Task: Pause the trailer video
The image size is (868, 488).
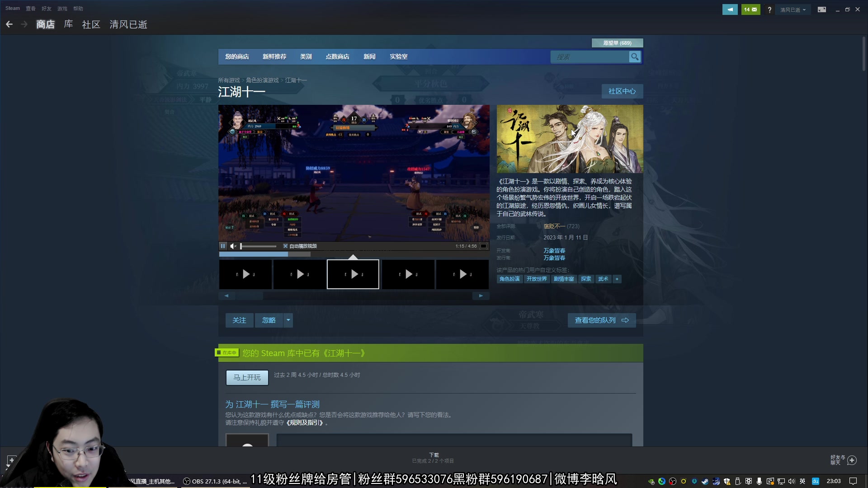Action: (x=223, y=246)
